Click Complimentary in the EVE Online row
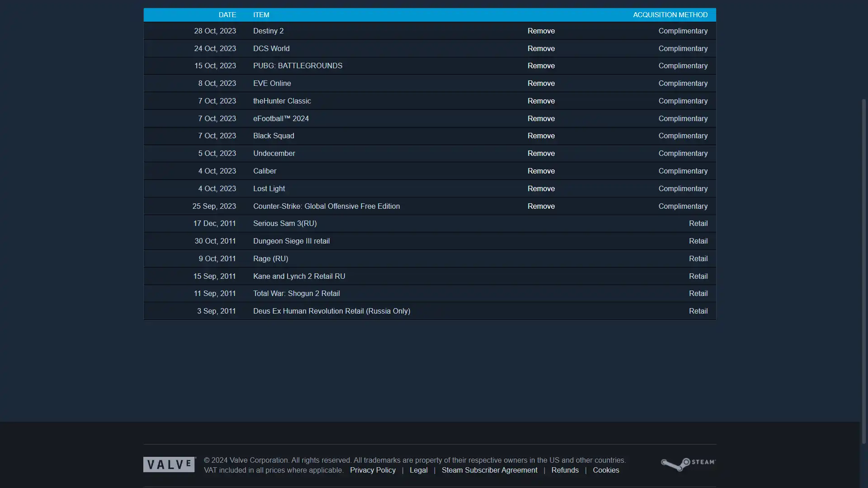 tap(683, 83)
